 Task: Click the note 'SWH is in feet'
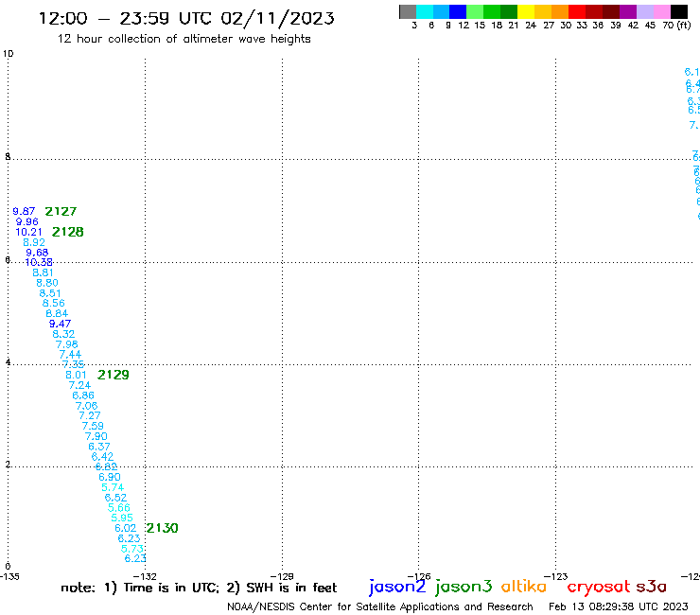291,588
